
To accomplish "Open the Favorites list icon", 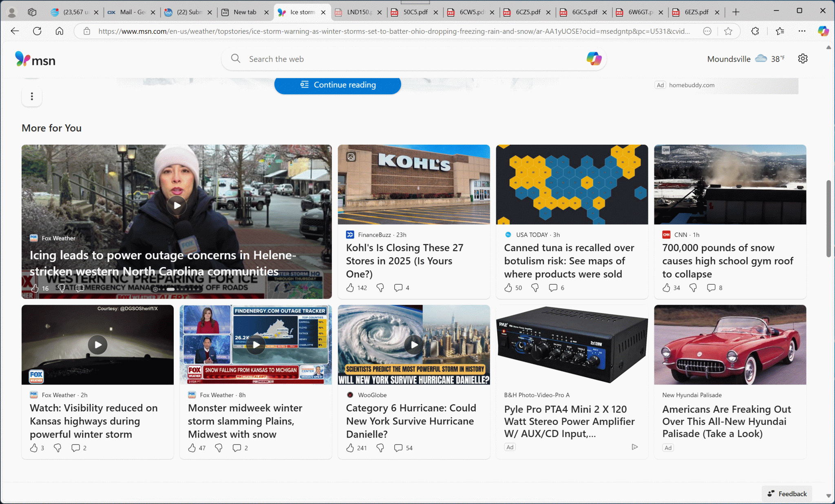I will tap(780, 31).
